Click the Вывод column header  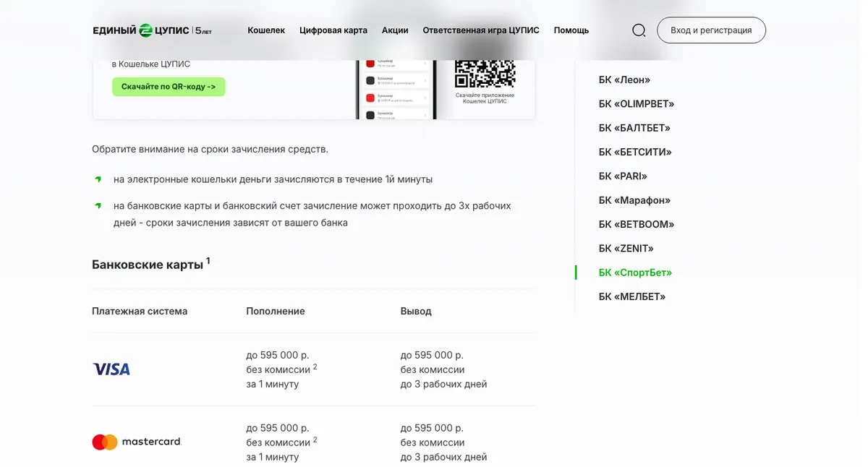click(416, 312)
